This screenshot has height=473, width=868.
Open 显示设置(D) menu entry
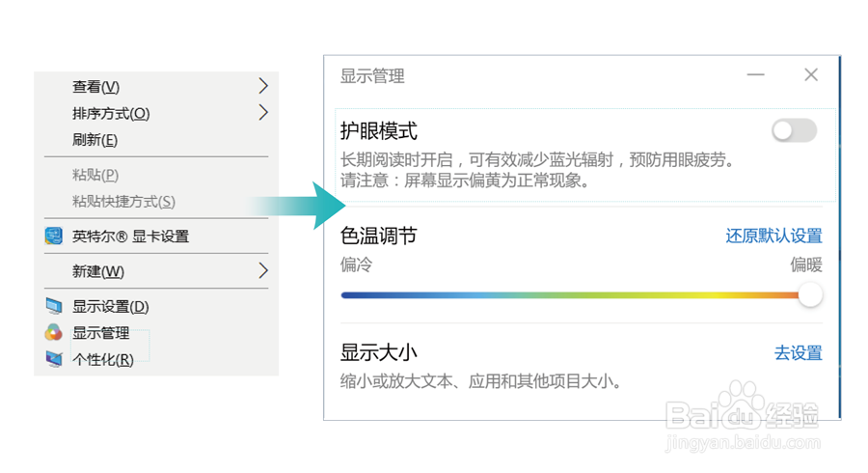[x=111, y=306]
